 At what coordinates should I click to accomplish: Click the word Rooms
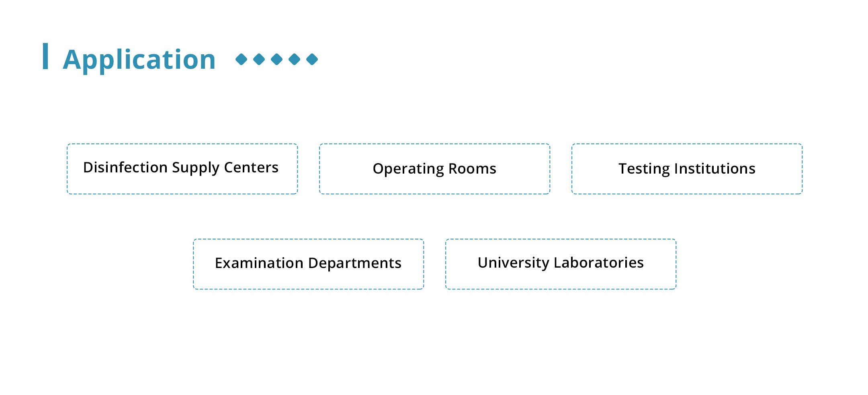(472, 169)
